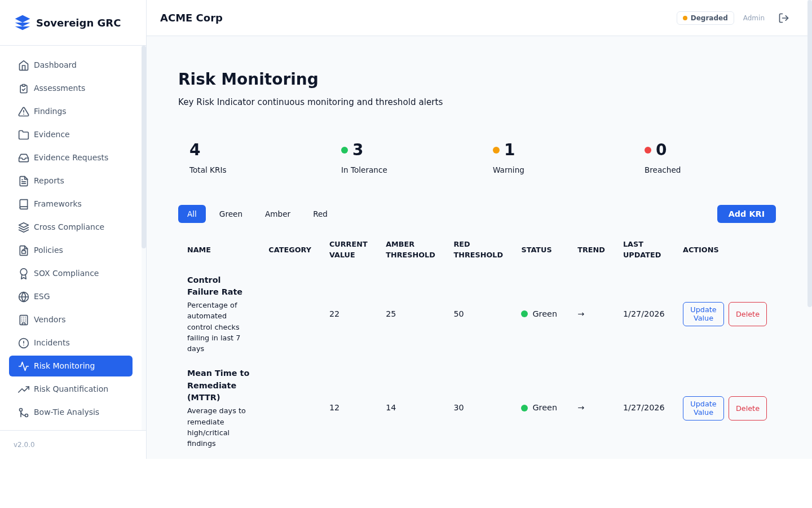Click the Add KRI button

tap(746, 214)
